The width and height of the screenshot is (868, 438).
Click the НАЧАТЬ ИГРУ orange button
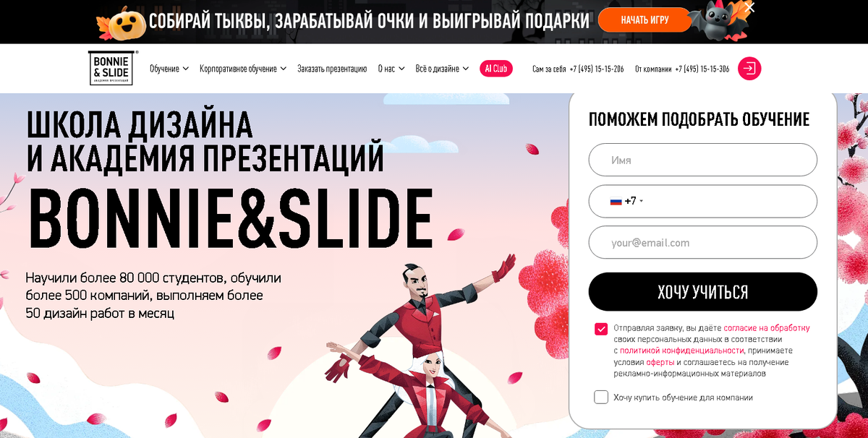(644, 20)
